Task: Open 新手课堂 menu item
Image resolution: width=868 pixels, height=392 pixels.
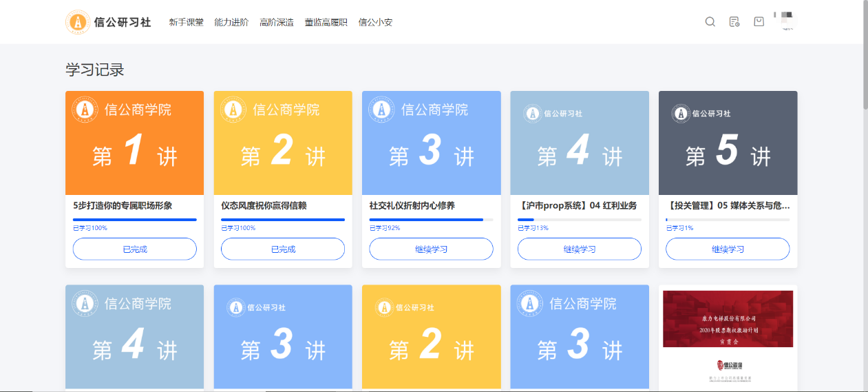Action: click(x=186, y=22)
